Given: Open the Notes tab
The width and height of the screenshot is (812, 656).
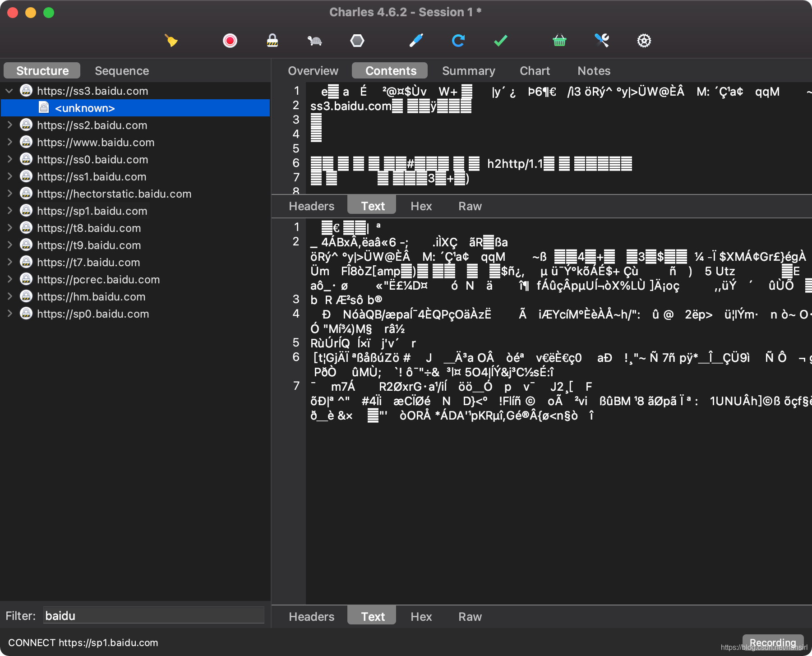Looking at the screenshot, I should tap(594, 71).
